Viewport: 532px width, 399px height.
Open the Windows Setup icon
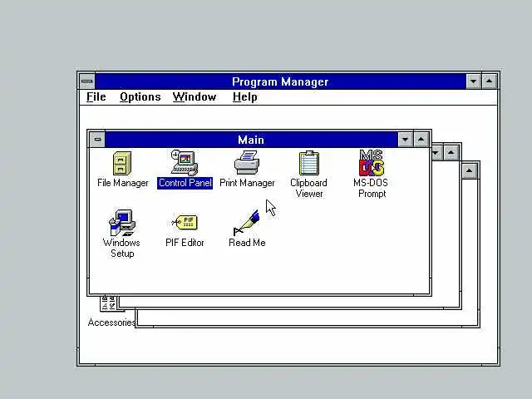122,223
